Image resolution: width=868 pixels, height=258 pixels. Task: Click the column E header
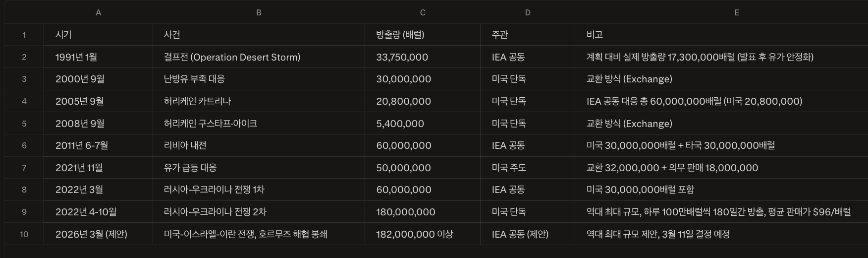[x=737, y=13]
